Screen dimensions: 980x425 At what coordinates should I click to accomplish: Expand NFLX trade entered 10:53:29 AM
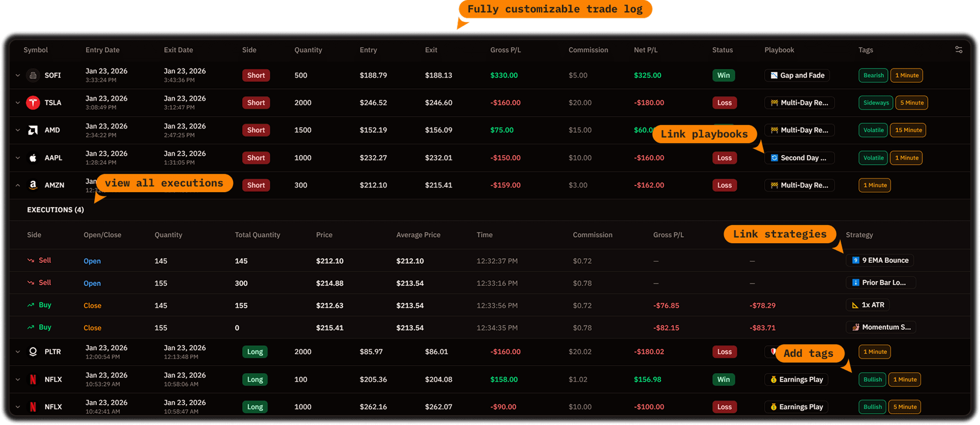[x=18, y=379]
